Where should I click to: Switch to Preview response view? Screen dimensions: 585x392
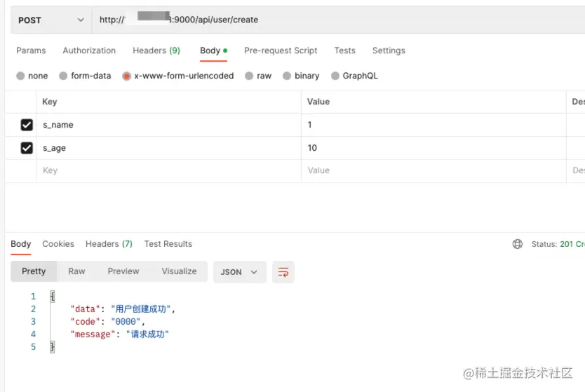pyautogui.click(x=123, y=271)
